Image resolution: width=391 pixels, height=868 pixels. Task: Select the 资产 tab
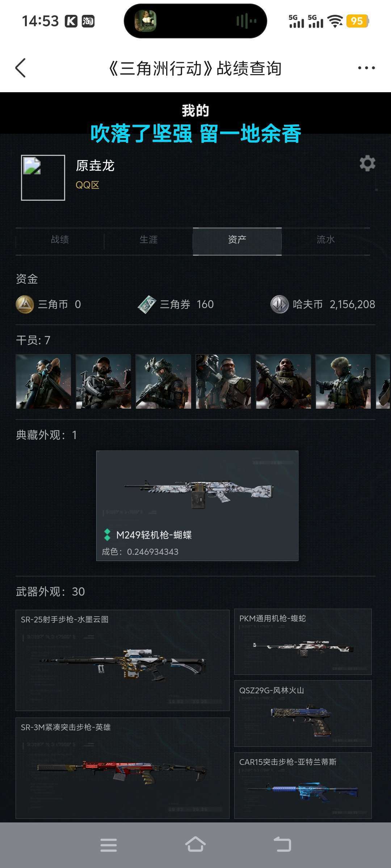237,239
